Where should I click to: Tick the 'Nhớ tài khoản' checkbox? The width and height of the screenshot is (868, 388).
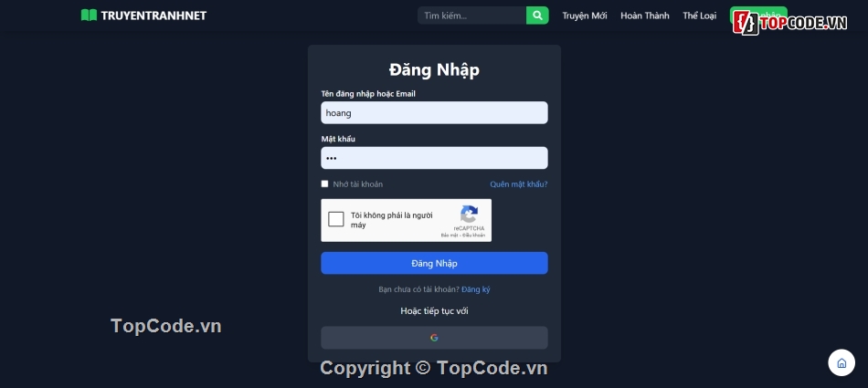325,184
